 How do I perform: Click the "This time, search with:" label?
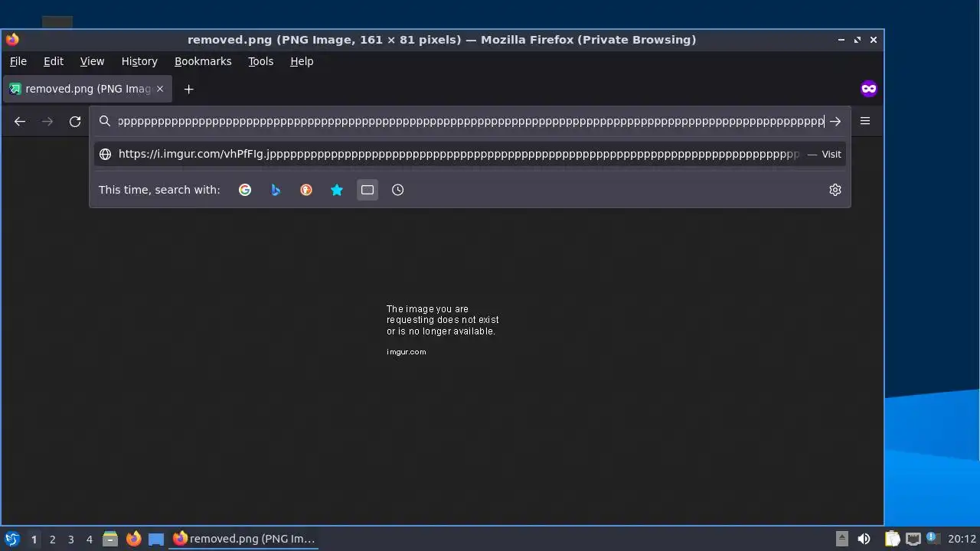[x=159, y=190]
